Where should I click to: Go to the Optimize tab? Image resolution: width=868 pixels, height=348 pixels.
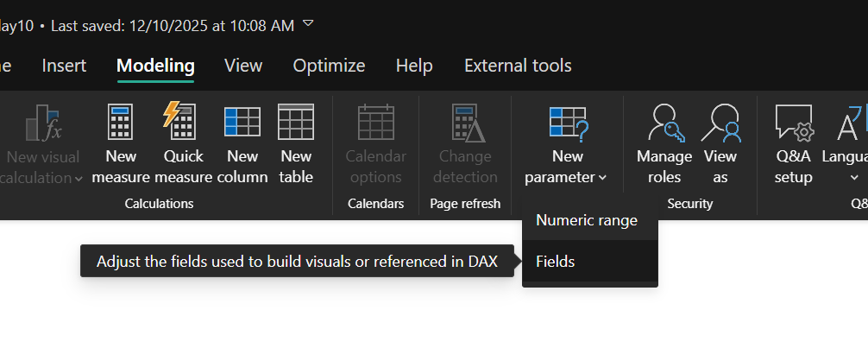pos(329,66)
